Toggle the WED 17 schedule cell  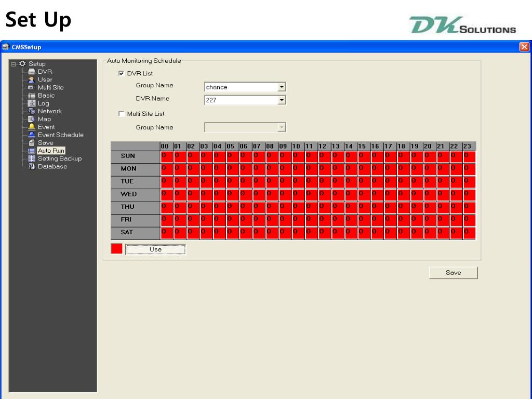click(x=390, y=195)
